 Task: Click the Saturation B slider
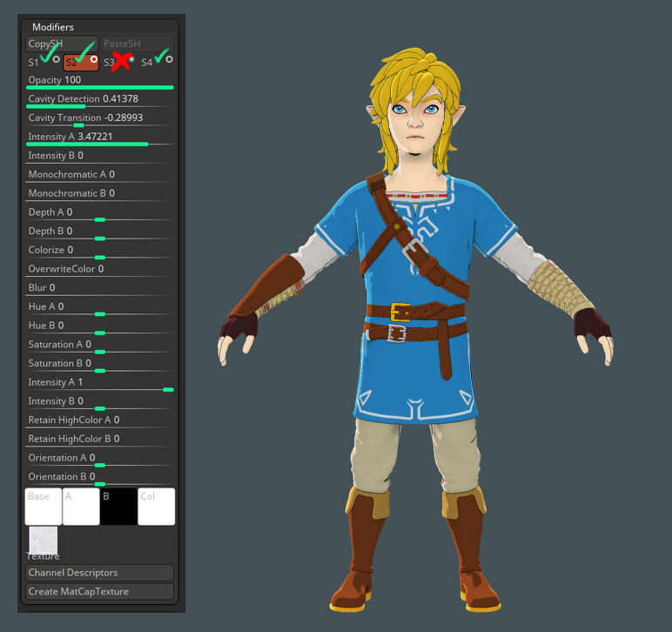pyautogui.click(x=99, y=365)
